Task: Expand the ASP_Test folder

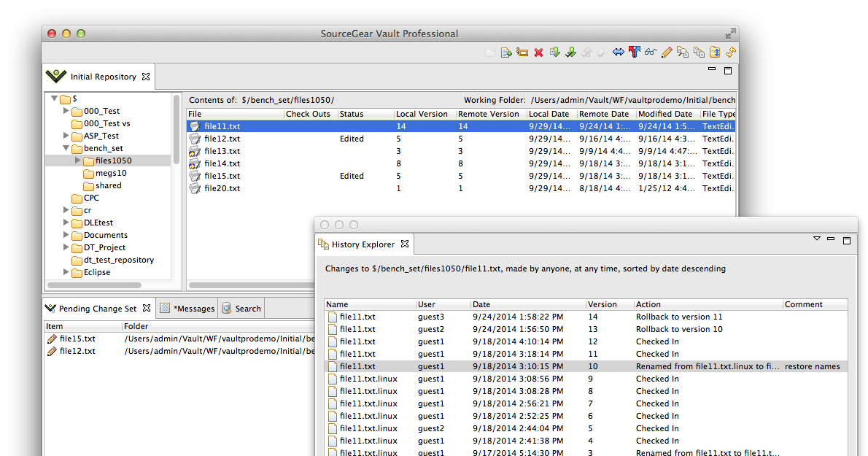Action: (66, 136)
